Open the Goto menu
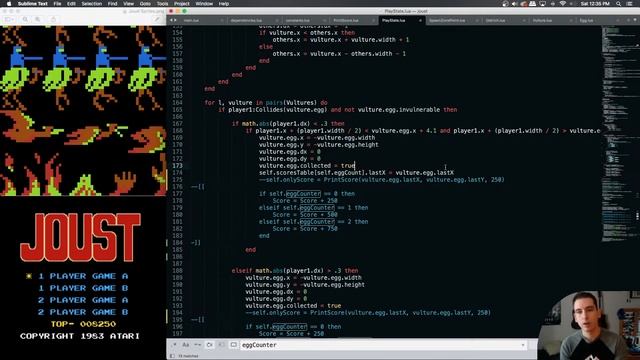The width and height of the screenshot is (640, 360). [x=145, y=4]
